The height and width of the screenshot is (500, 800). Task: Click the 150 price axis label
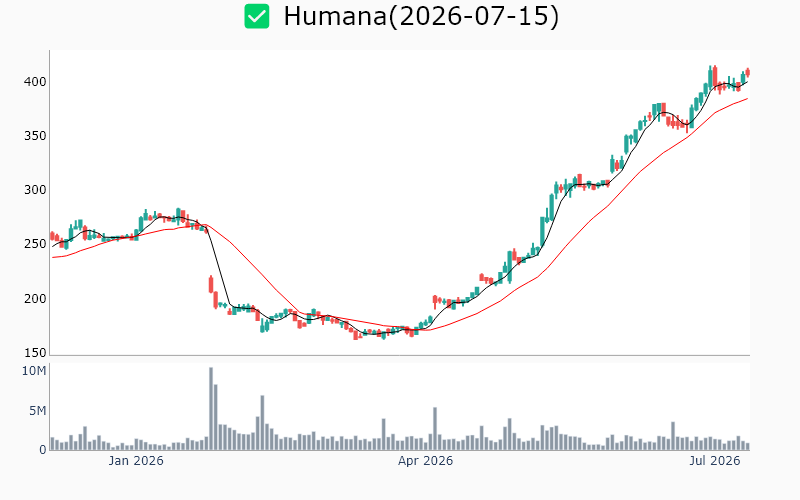point(35,353)
